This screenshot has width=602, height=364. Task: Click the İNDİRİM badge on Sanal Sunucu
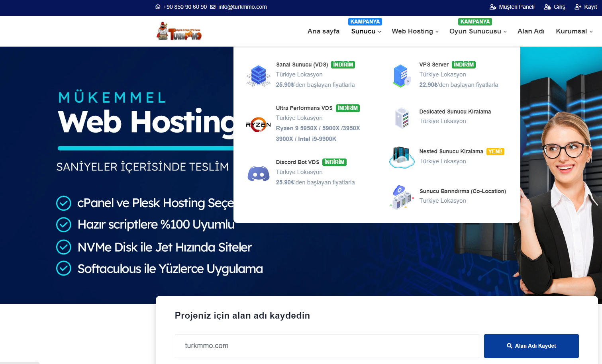click(x=343, y=65)
